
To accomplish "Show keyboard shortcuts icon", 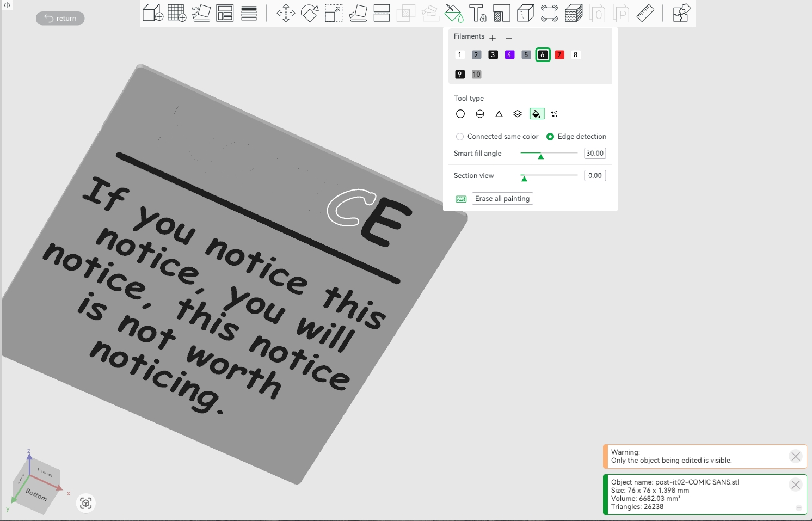I will 461,199.
